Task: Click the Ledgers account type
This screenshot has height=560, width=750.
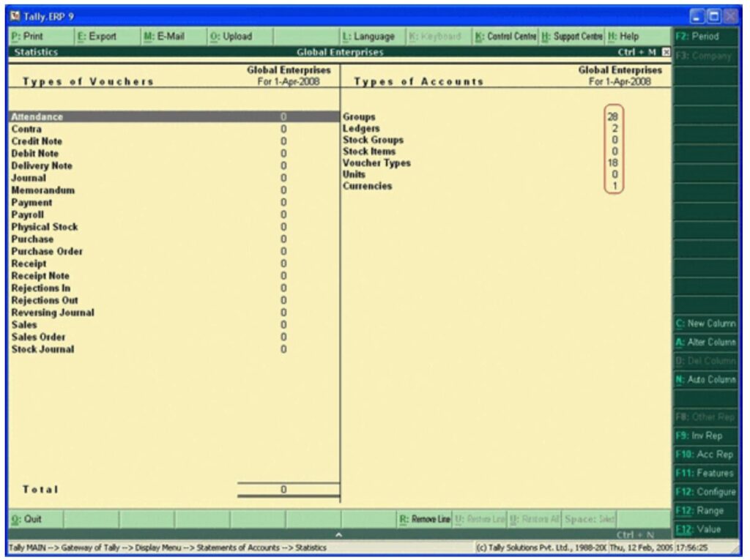Action: point(361,128)
